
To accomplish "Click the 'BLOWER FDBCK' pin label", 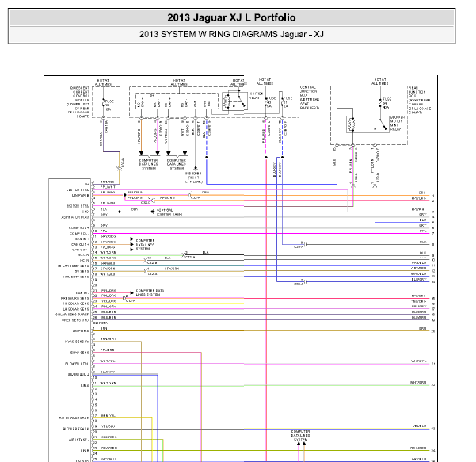I will click(x=76, y=429).
